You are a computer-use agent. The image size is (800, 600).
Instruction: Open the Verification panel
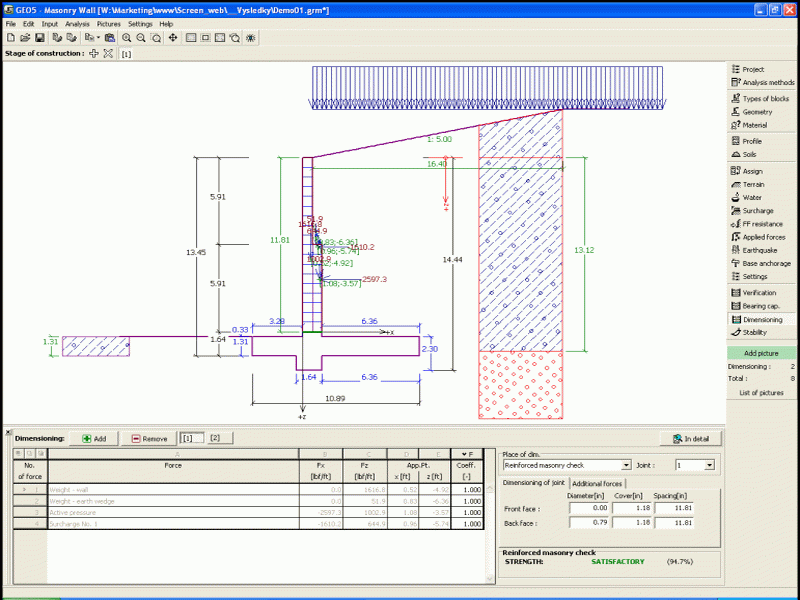[760, 292]
